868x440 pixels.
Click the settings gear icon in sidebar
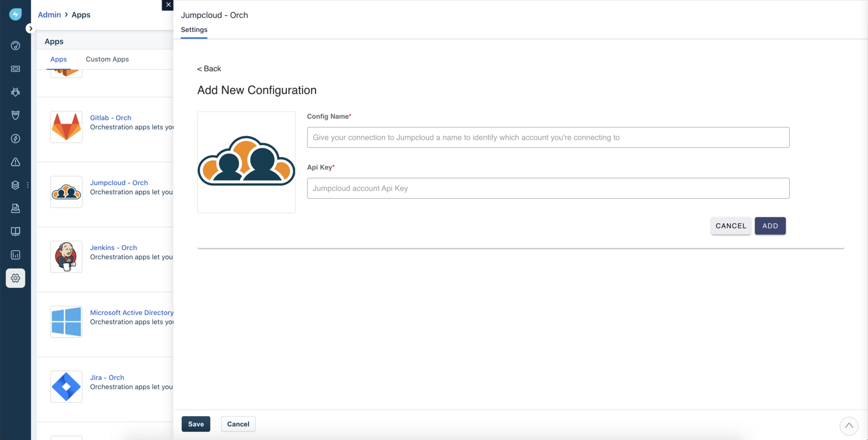pos(16,278)
